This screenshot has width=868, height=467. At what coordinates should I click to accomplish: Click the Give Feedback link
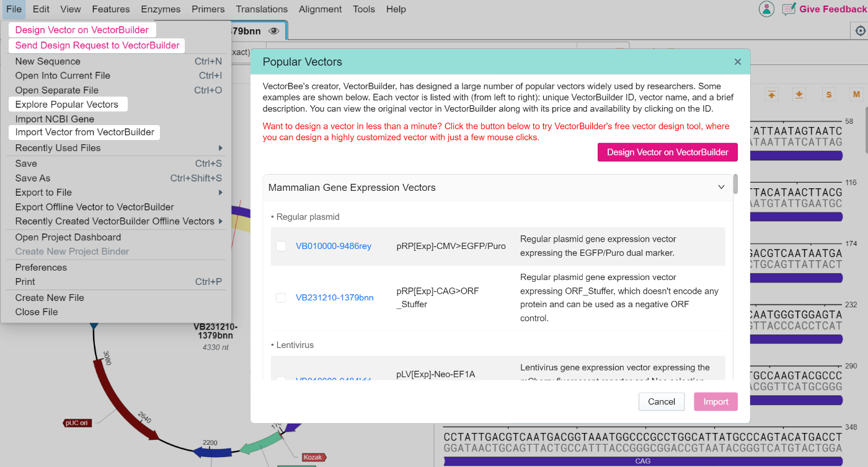click(833, 9)
